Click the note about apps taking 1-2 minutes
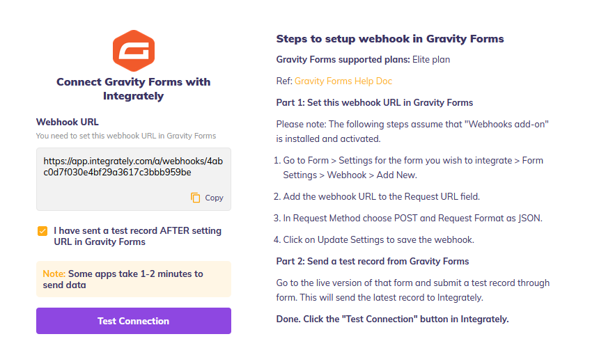The width and height of the screenshot is (599, 364). pos(133,279)
